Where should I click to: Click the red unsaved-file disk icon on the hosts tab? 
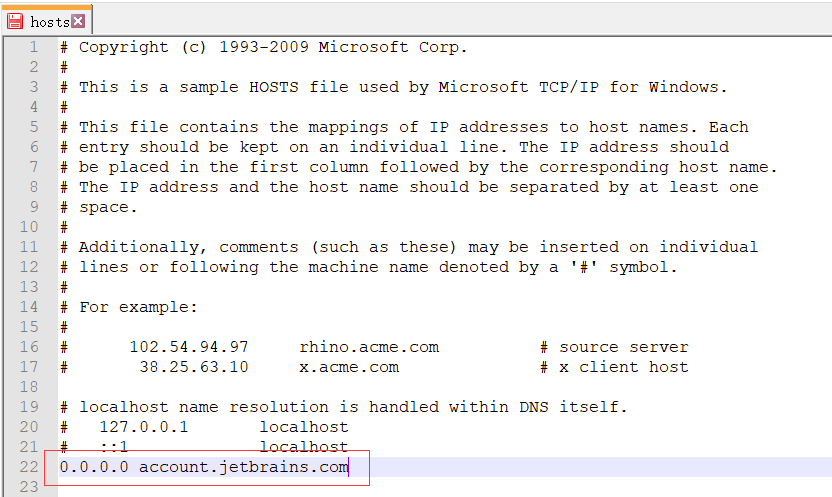[15, 20]
